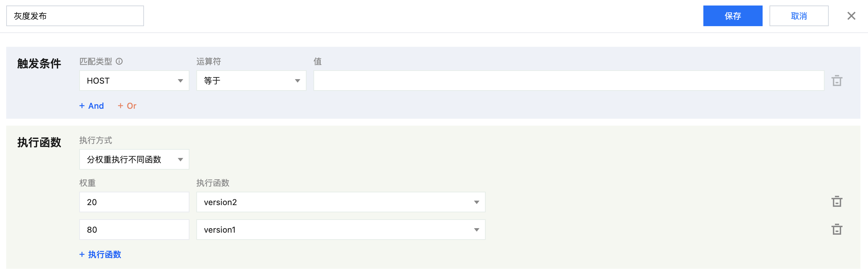Click the 保存 save button
Screen dimensions: 868x276
tap(733, 16)
